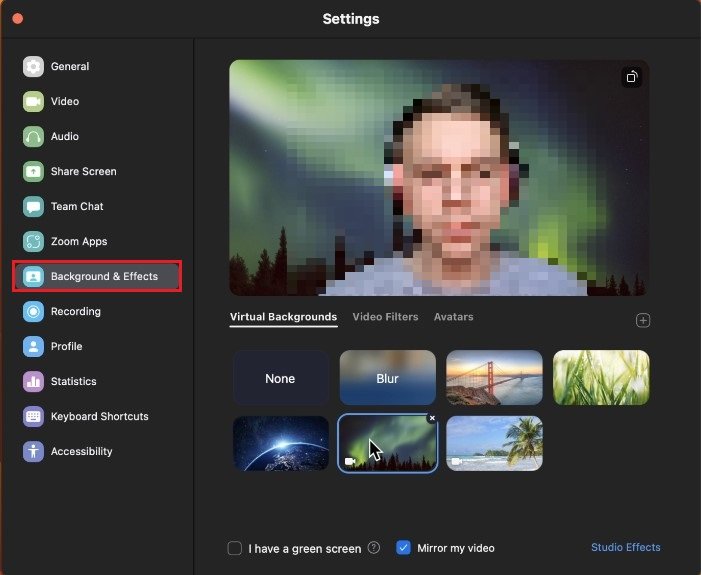Image resolution: width=701 pixels, height=575 pixels.
Task: Add a new virtual background with plus icon
Action: (643, 321)
